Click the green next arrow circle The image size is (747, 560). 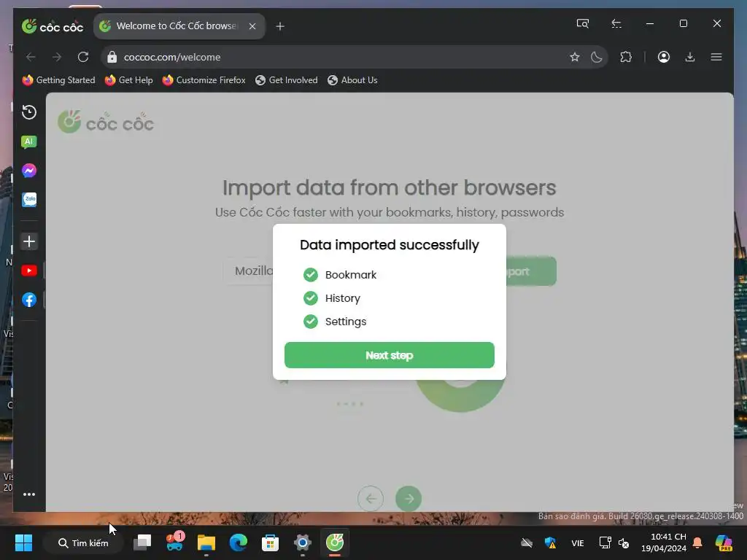coord(409,499)
